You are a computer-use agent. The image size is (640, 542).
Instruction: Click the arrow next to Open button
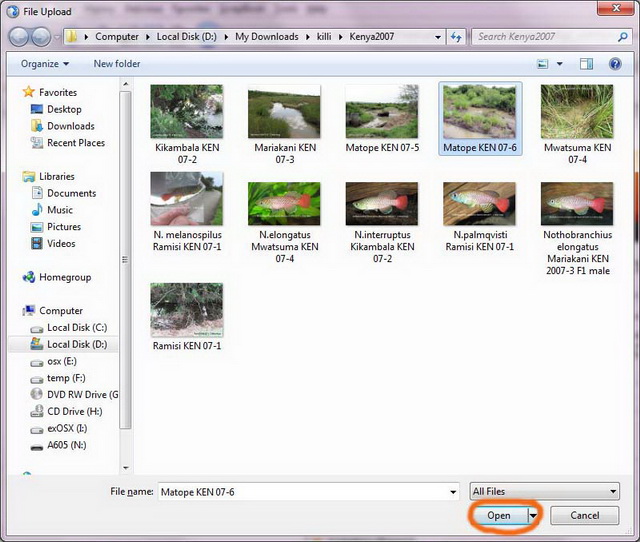(x=533, y=516)
